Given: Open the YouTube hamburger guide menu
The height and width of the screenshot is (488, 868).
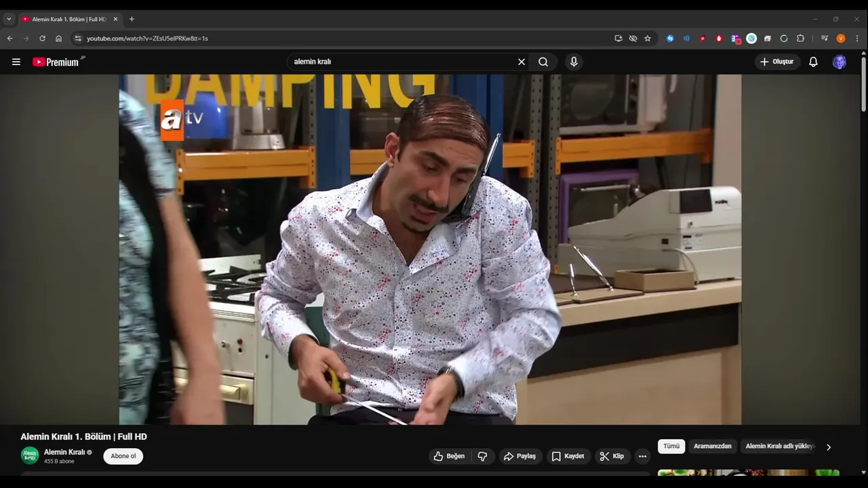Looking at the screenshot, I should pos(16,62).
